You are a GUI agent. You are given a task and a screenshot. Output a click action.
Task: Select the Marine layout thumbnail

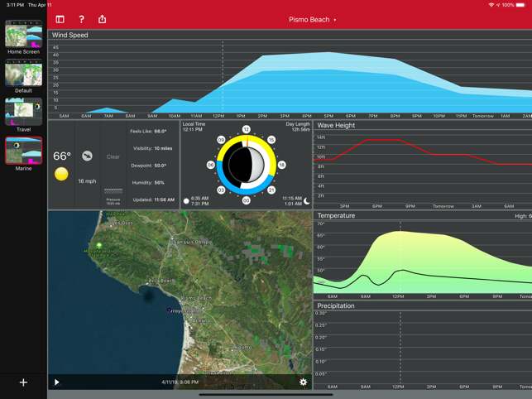[x=24, y=151]
